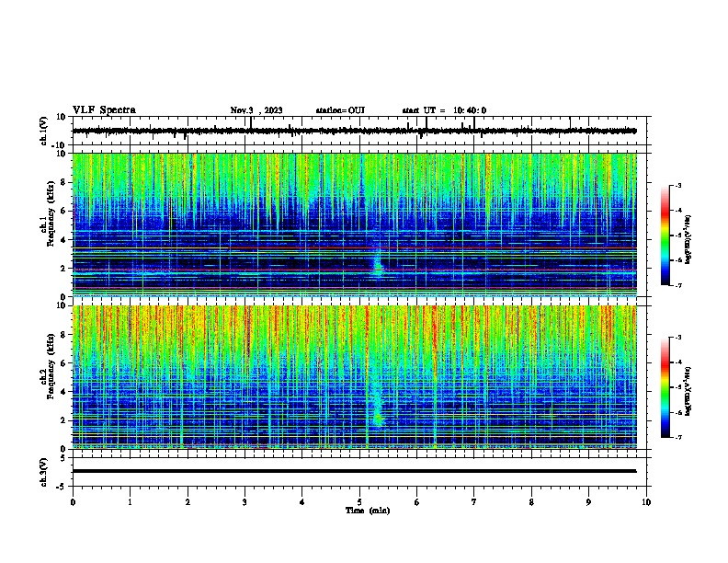728x563 pixels.
Task: Click the ch.1 voltage waveform trace
Action: point(354,131)
